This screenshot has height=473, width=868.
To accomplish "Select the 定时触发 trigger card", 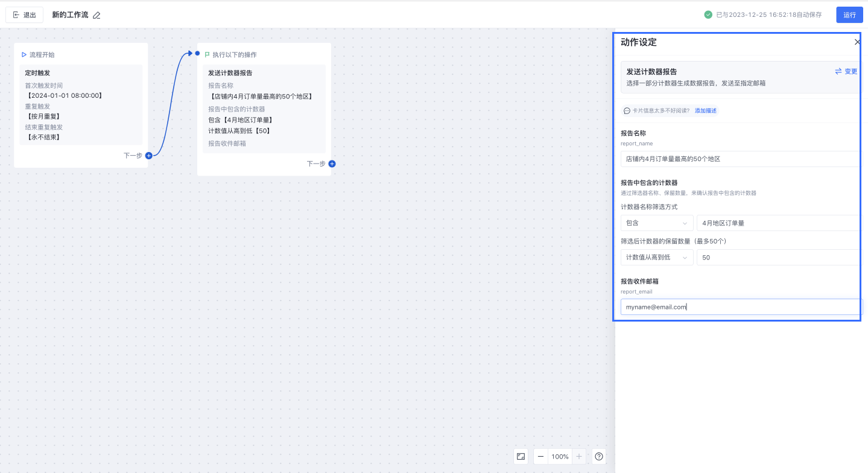I will point(81,105).
